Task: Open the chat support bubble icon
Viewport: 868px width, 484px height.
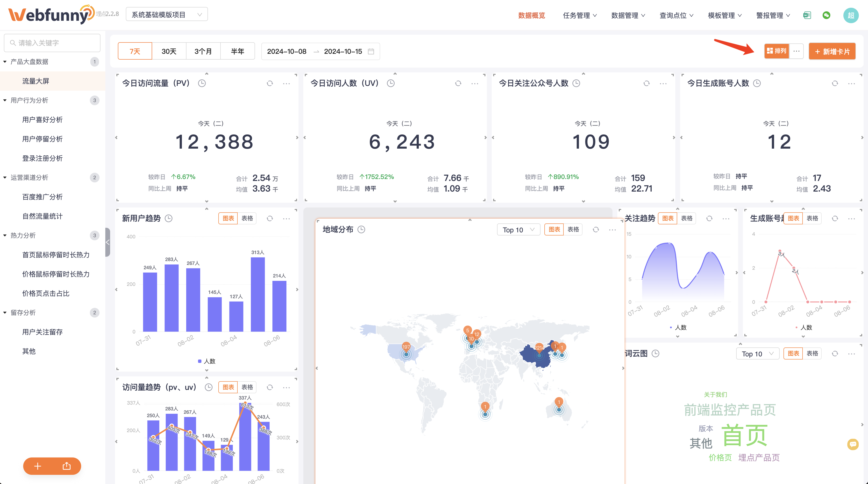Action: pyautogui.click(x=853, y=444)
